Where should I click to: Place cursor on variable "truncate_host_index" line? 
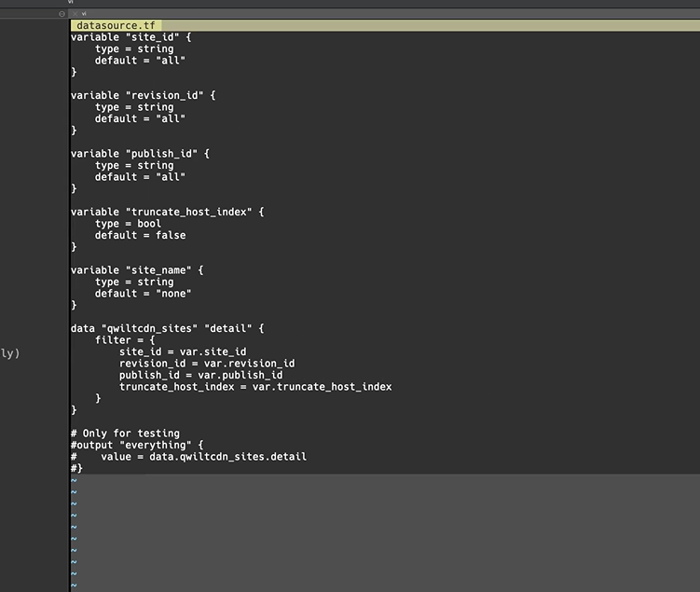pos(167,212)
